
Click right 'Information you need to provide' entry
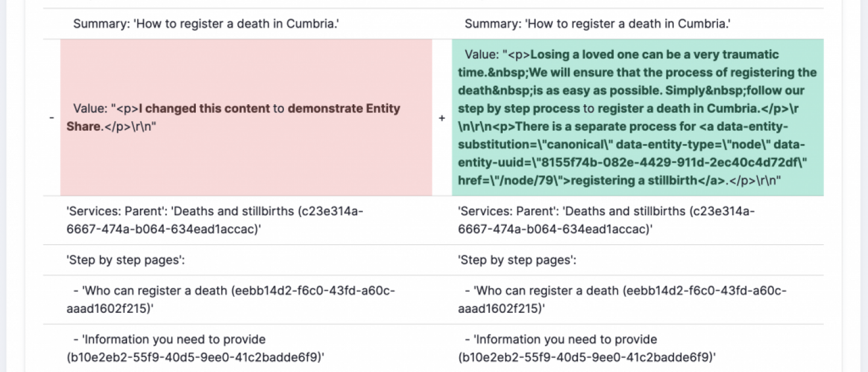pos(588,348)
